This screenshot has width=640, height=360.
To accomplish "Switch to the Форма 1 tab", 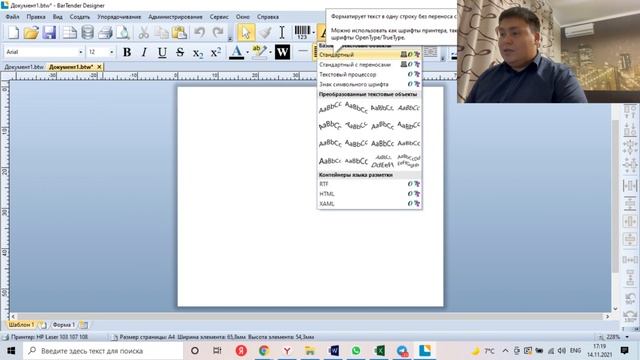I will pos(64,325).
